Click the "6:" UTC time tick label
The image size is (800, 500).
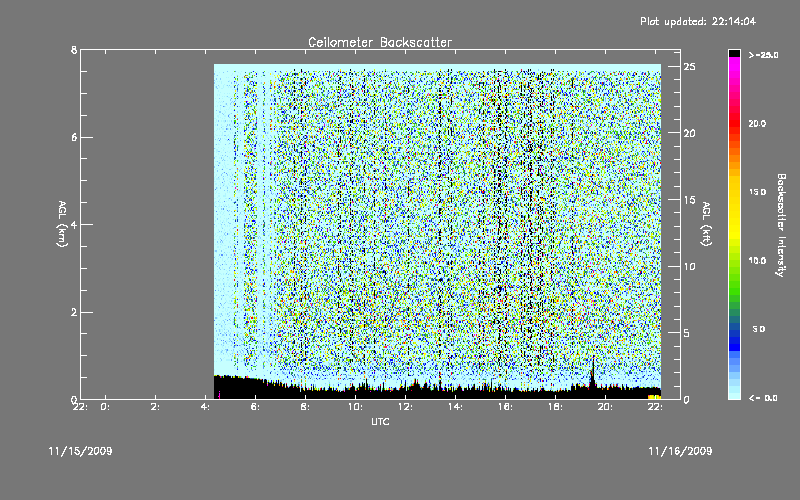(255, 407)
